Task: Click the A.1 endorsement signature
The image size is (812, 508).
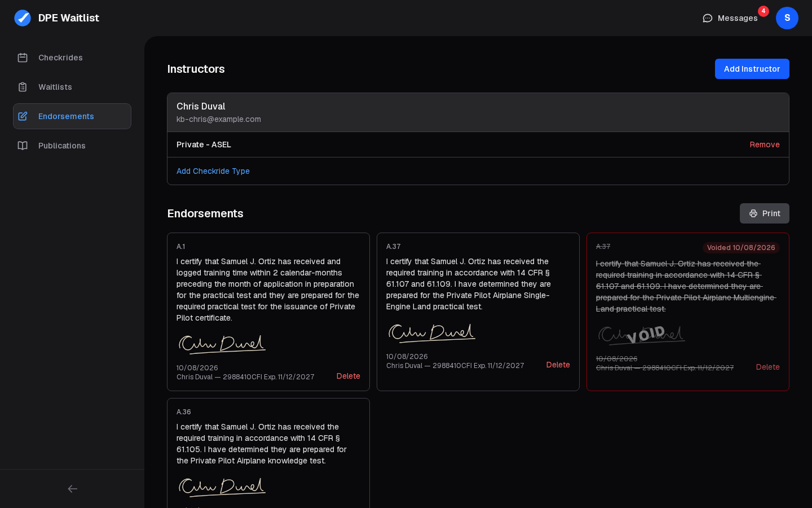Action: coord(222,344)
